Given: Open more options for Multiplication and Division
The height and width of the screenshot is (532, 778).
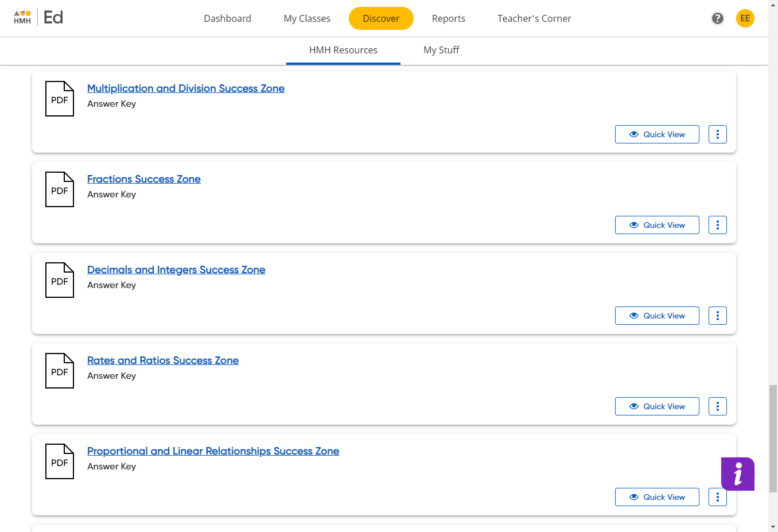Looking at the screenshot, I should point(717,134).
